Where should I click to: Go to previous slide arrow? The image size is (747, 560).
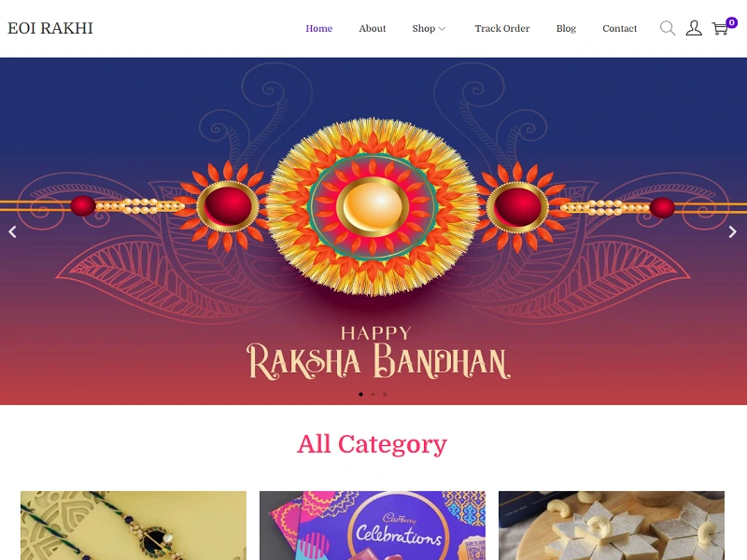(x=12, y=231)
